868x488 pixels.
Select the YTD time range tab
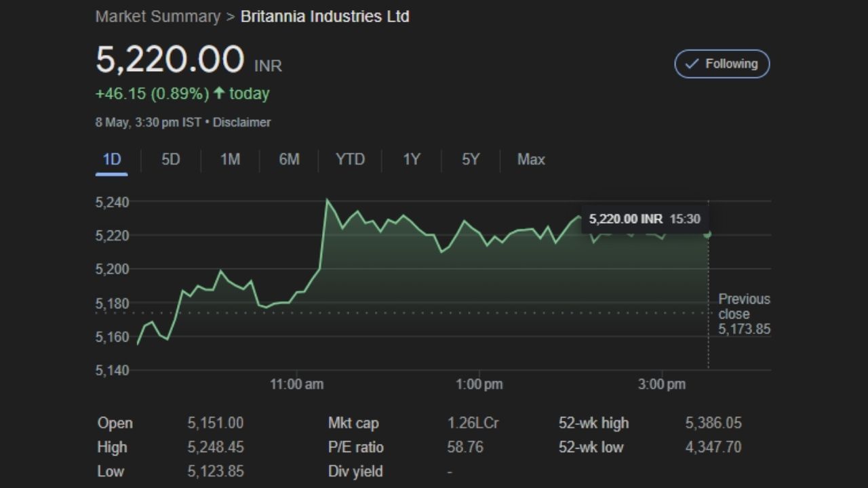pos(350,159)
